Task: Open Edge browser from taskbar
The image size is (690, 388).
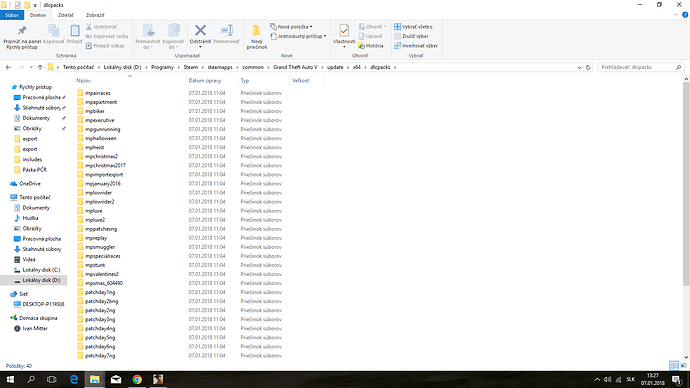Action: 73,379
